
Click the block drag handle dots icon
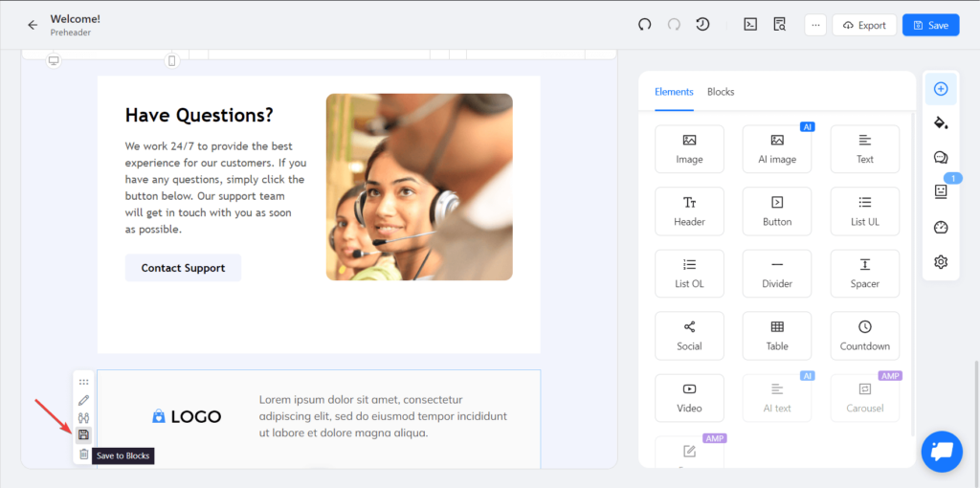pyautogui.click(x=84, y=382)
